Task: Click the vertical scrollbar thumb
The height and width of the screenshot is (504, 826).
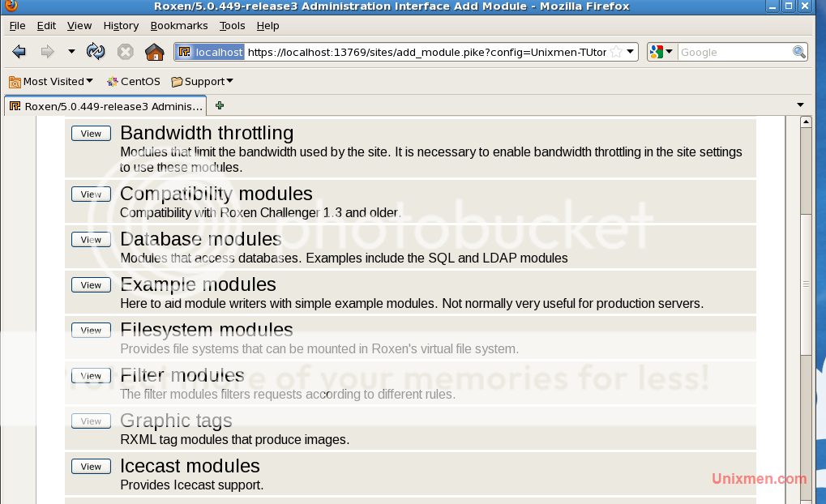Action: tap(806, 284)
